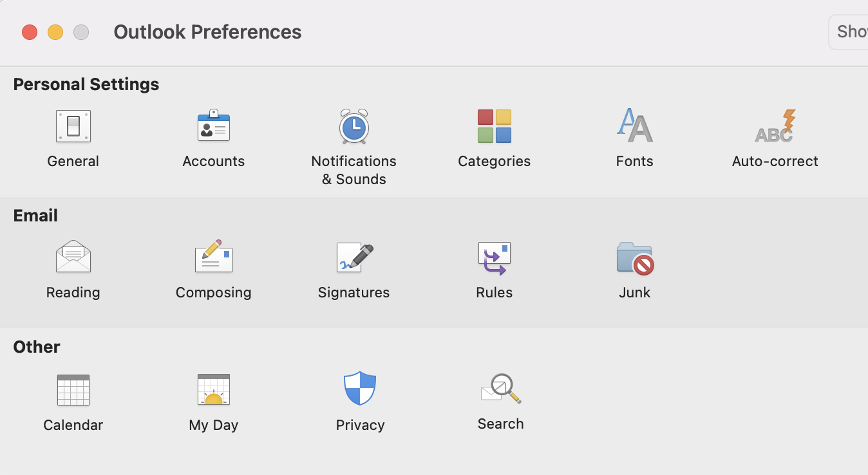Open the Auto-correct preferences icon

775,126
